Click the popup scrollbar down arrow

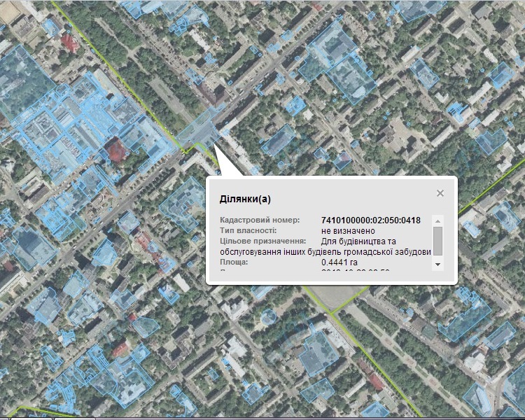click(437, 264)
